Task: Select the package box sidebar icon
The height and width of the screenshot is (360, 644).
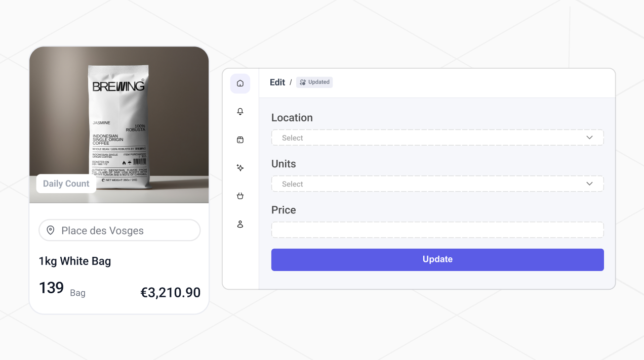Action: coord(240,140)
